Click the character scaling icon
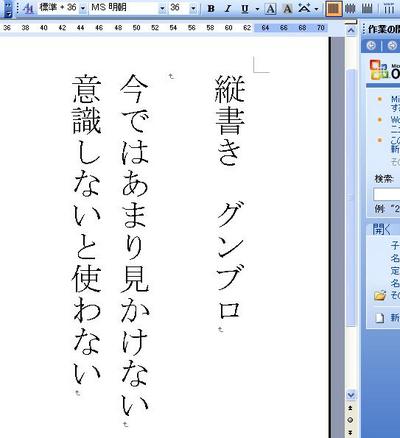 tap(304, 8)
